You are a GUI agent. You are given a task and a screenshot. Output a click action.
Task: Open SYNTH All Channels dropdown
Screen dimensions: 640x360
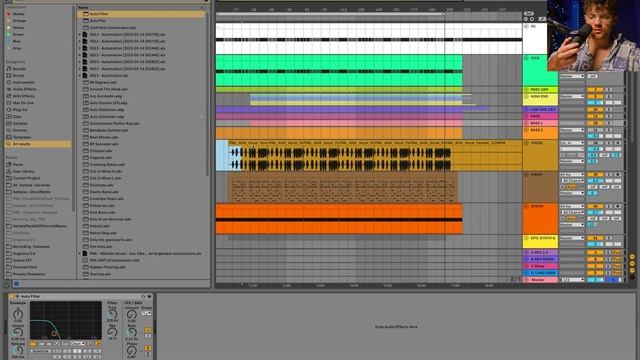point(573,212)
